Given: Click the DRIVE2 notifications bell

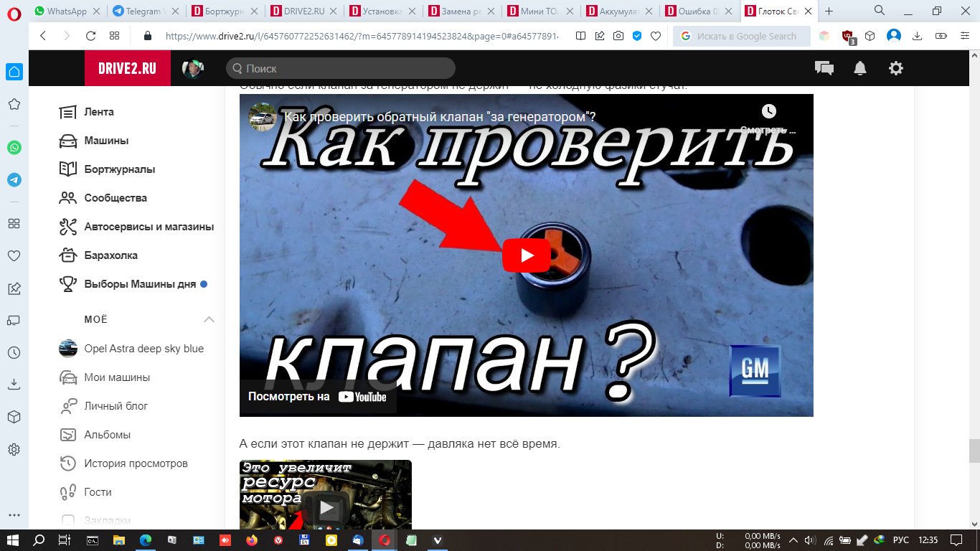Looking at the screenshot, I should [859, 68].
